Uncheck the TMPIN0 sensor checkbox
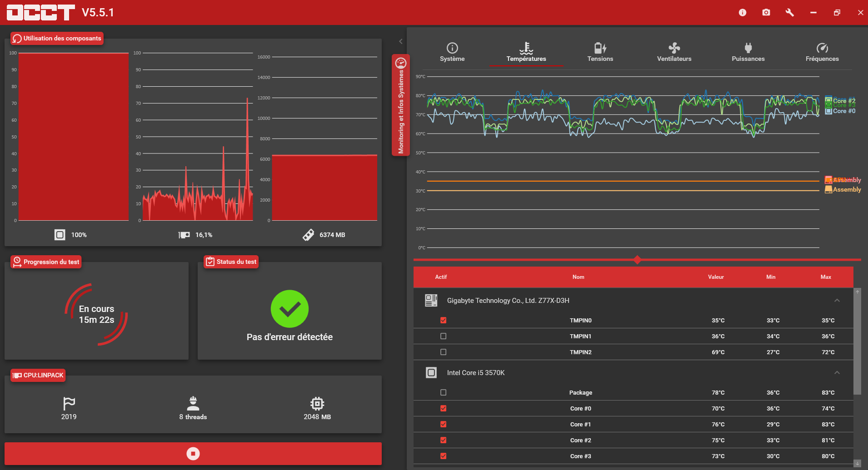 [x=444, y=320]
